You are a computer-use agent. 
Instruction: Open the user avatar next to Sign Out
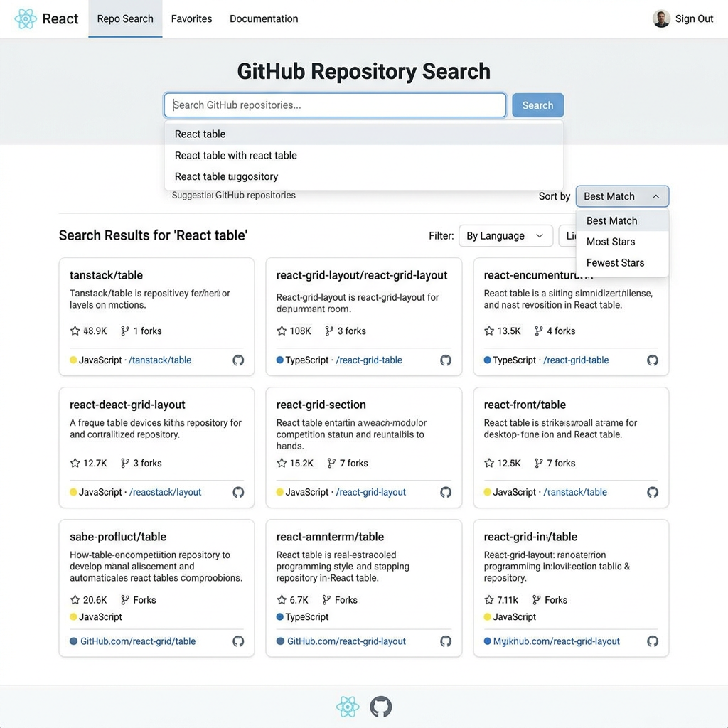tap(661, 18)
